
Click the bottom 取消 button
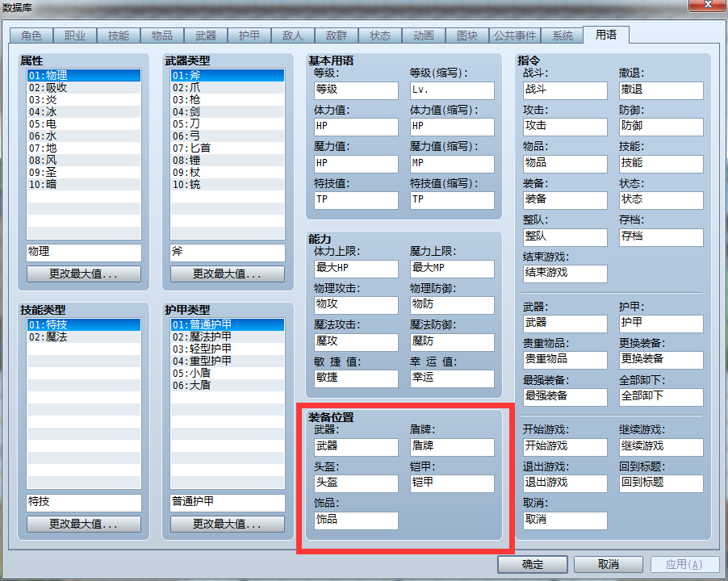(x=609, y=564)
